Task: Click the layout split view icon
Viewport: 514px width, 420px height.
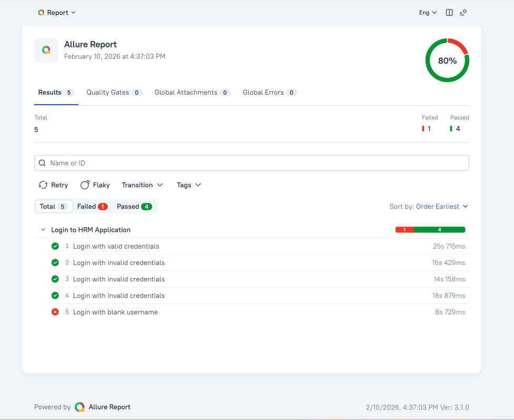Action: [449, 13]
